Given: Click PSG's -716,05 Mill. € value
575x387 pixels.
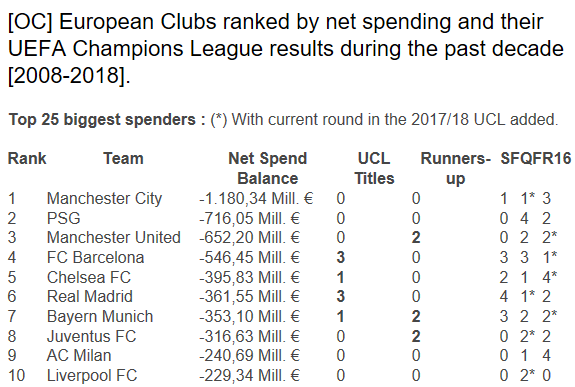Looking at the screenshot, I should [x=250, y=219].
